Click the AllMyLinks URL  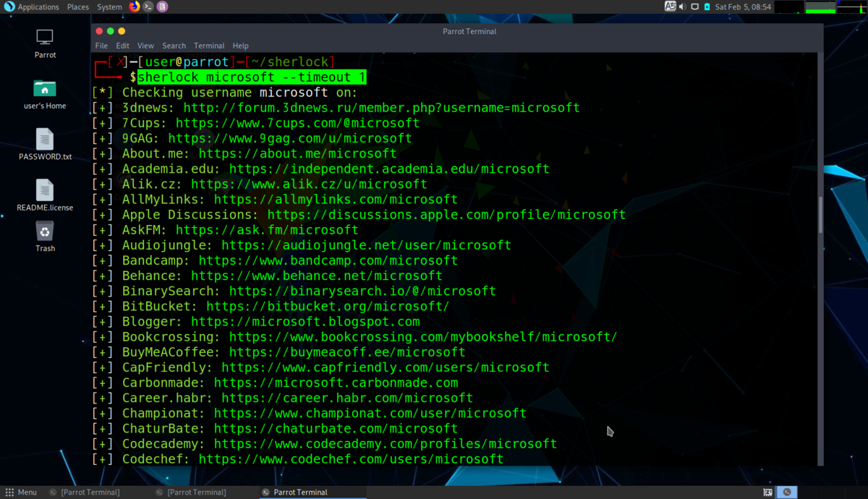point(336,199)
